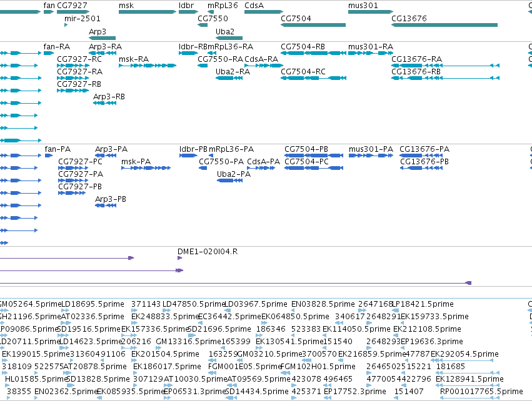Select the CG7927-RB transcript label
The width and height of the screenshot is (532, 401).
[79, 84]
